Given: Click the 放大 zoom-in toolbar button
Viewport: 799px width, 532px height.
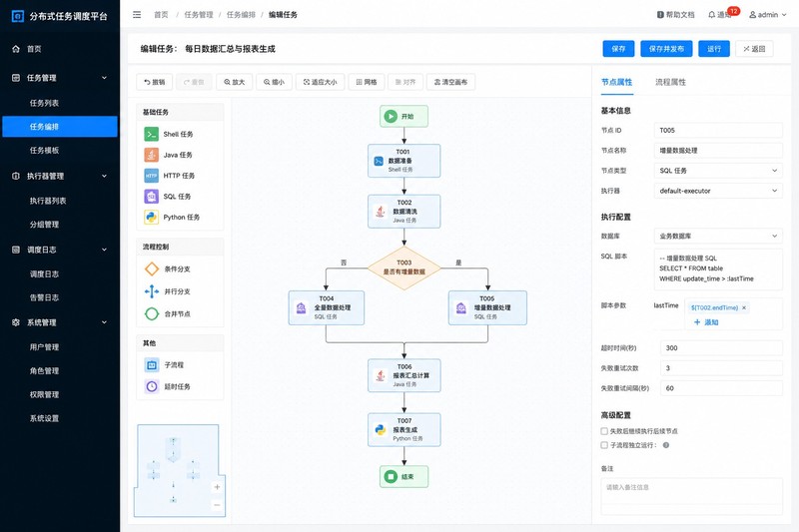Looking at the screenshot, I should click(x=235, y=82).
